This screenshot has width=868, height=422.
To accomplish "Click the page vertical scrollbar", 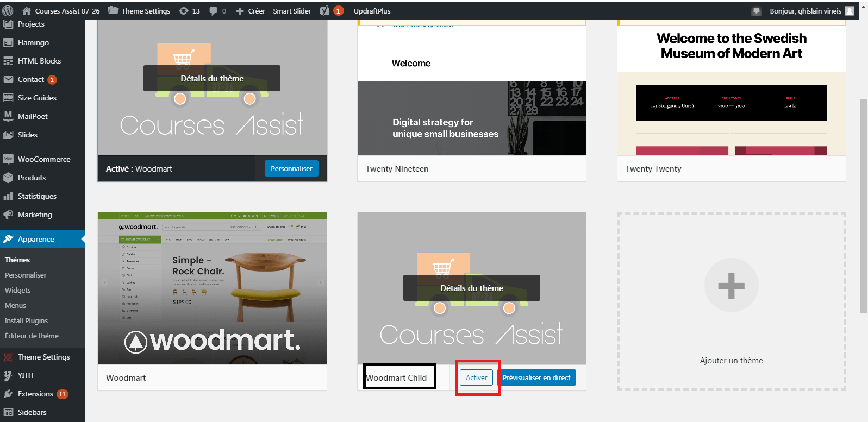I will (863, 205).
